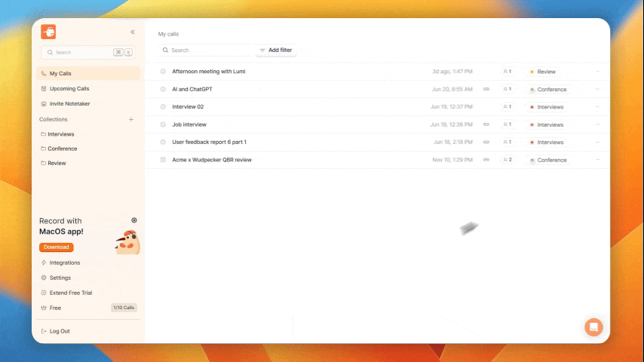Screen dimensions: 644x362
Task: Click Conference tag on Acme x Wudpecker row
Action: point(548,160)
